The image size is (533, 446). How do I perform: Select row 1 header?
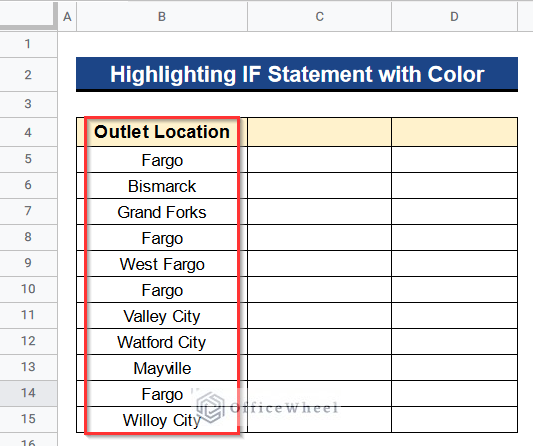pos(28,44)
